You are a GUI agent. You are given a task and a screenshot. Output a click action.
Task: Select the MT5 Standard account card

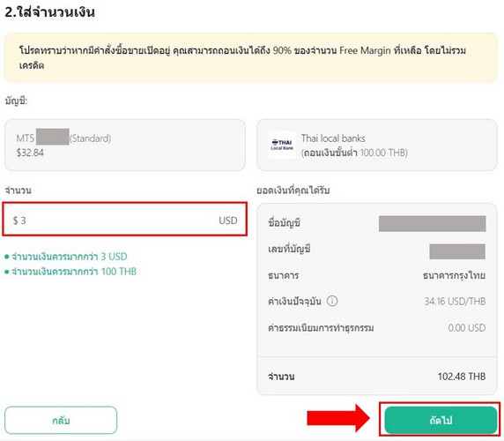coord(125,145)
